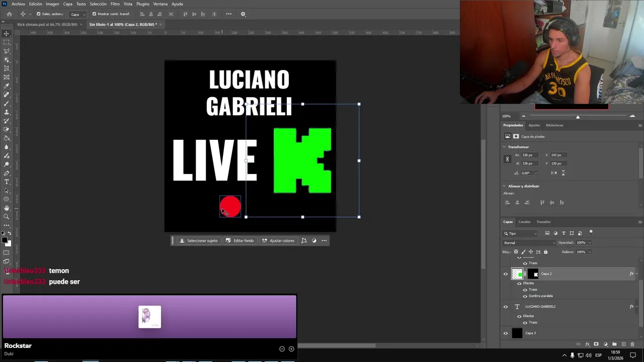Switch to the Ajustes tab
This screenshot has height=362, width=644.
point(534,125)
